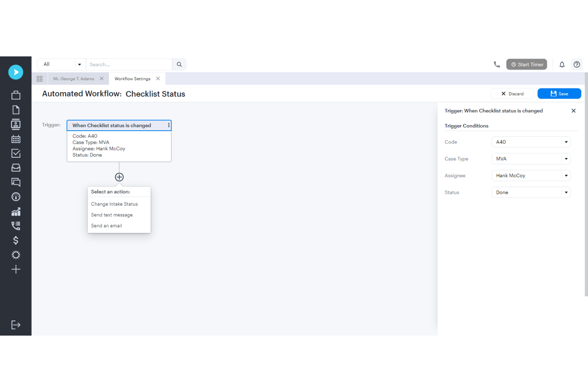Open the All search filter dropdown
Viewport: 588px width, 392px height.
pos(61,64)
